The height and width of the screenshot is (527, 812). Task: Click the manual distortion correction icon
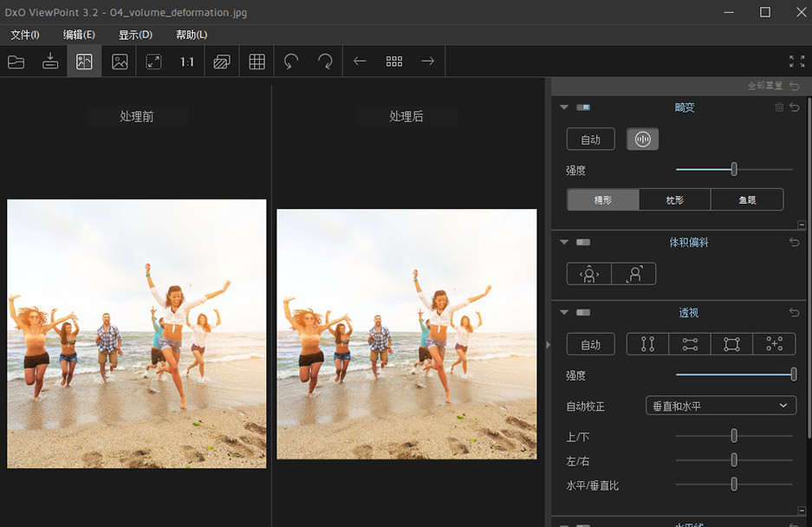point(643,139)
